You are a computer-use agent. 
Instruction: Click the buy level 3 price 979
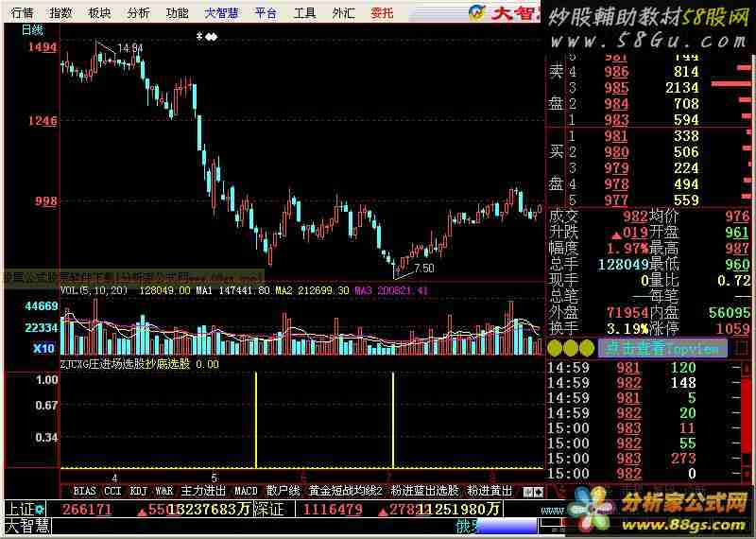pos(617,168)
